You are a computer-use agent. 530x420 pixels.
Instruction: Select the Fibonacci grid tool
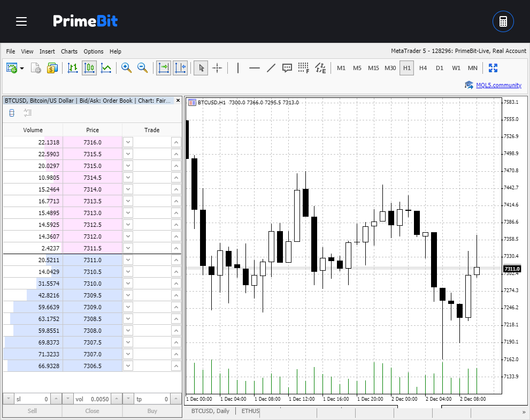tap(304, 68)
